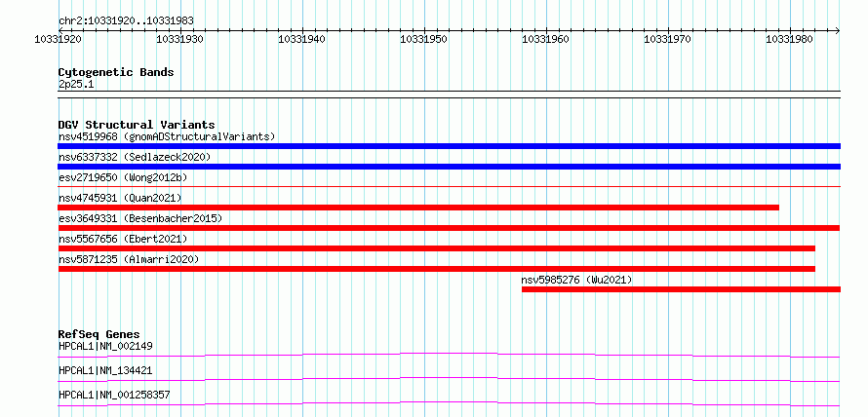Open variant nsv5567656 Ebert2021 label
This screenshot has height=417, width=868.
(123, 239)
